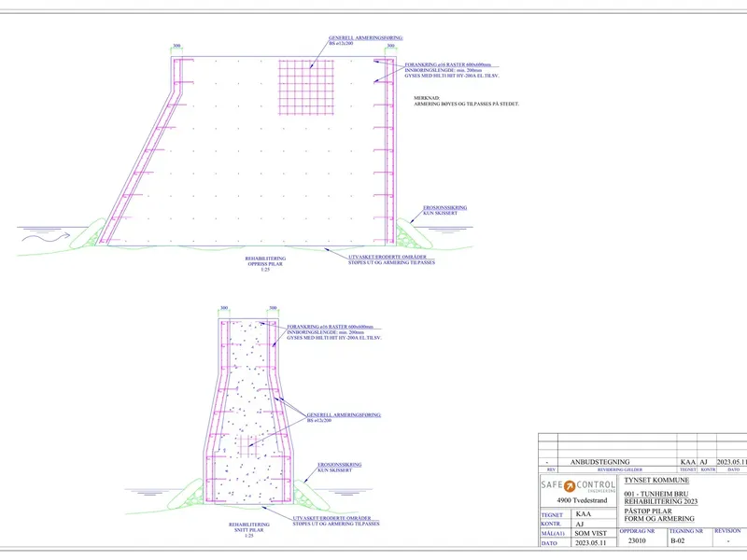Click 'EROSJONSSIKRING' label beside the section view
This screenshot has width=747, height=560.
[340, 464]
